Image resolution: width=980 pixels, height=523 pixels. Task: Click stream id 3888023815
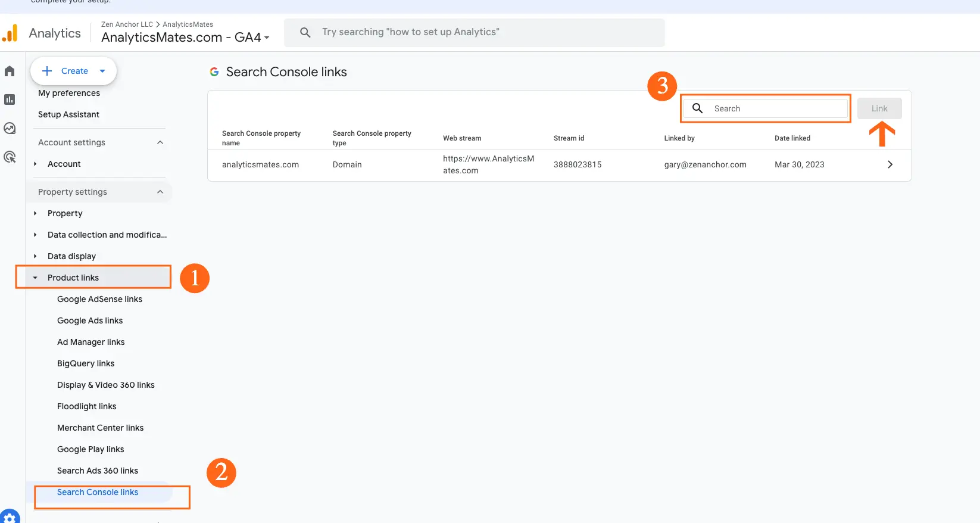[578, 164]
